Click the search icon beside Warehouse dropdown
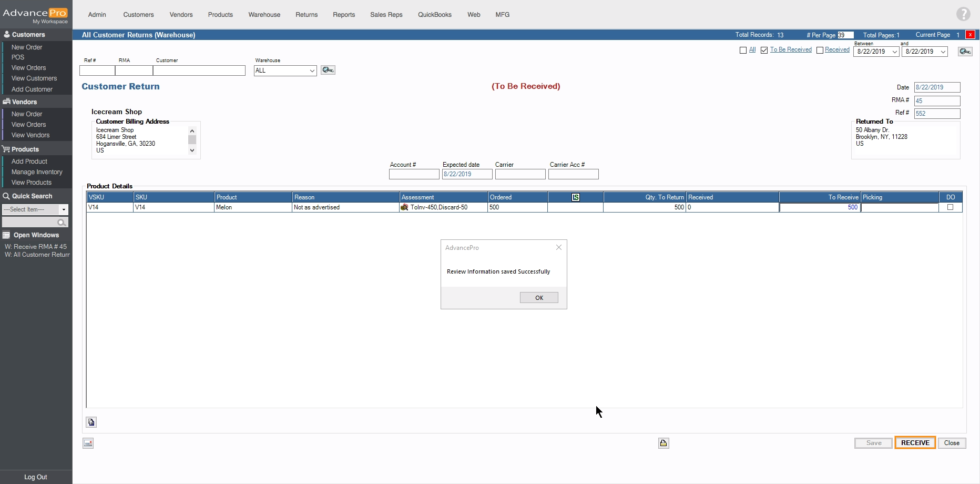The image size is (980, 484). point(328,70)
